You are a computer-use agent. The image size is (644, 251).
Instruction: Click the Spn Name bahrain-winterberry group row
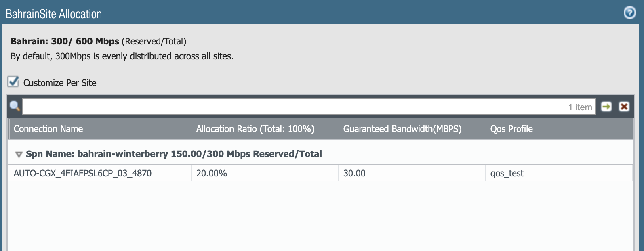(174, 154)
